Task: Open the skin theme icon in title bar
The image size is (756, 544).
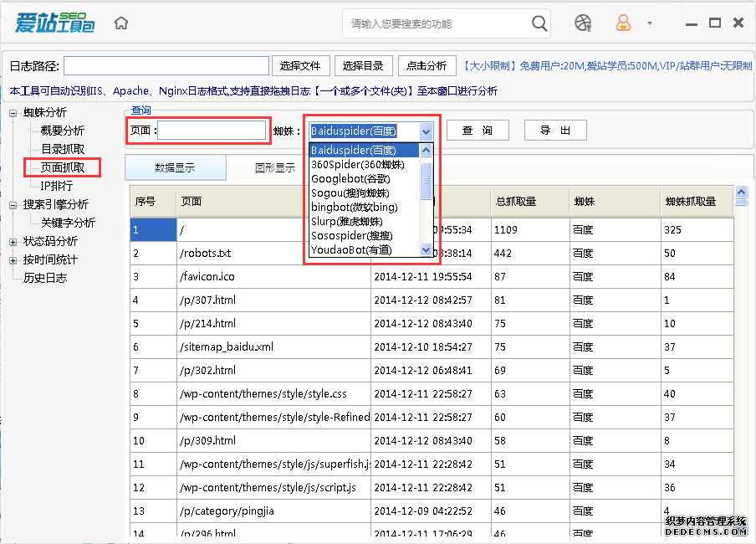Action: pyautogui.click(x=583, y=23)
